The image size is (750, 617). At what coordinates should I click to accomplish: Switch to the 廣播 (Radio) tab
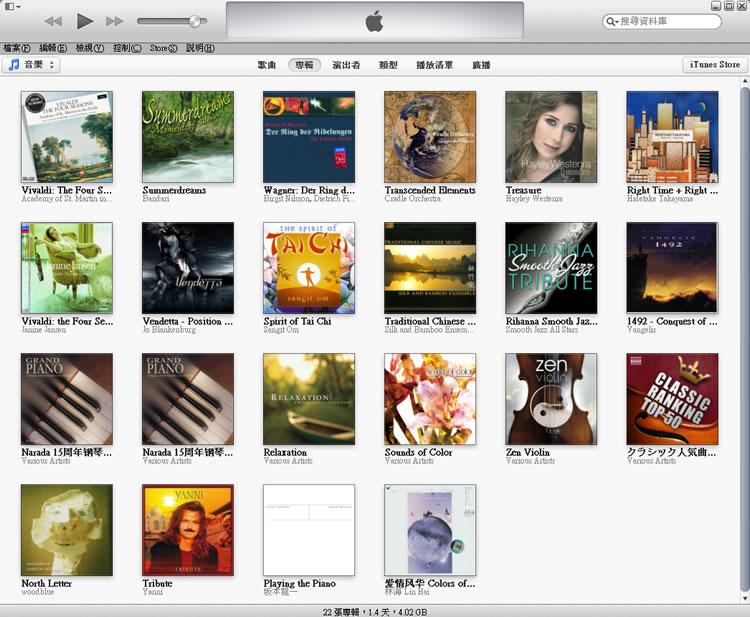click(481, 65)
